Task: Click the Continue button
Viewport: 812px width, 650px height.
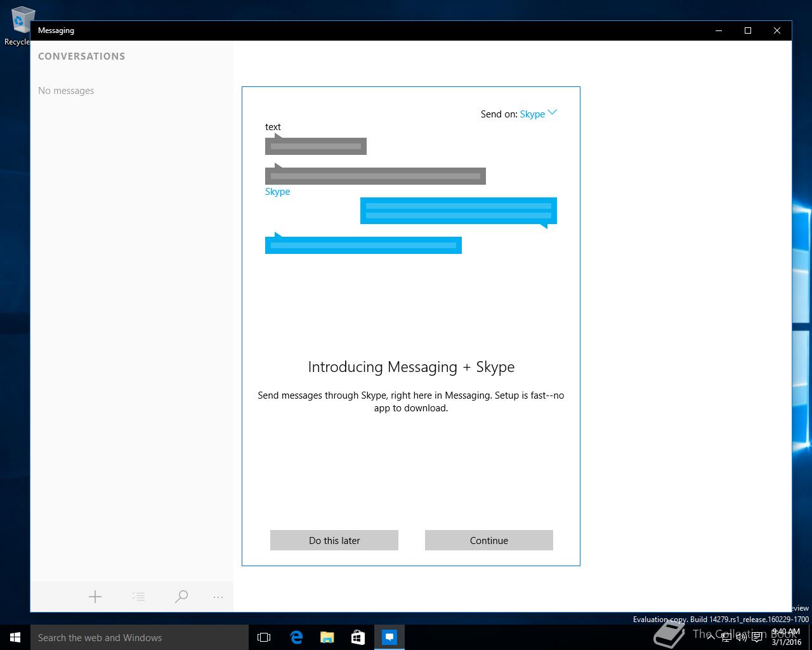Action: [x=489, y=540]
